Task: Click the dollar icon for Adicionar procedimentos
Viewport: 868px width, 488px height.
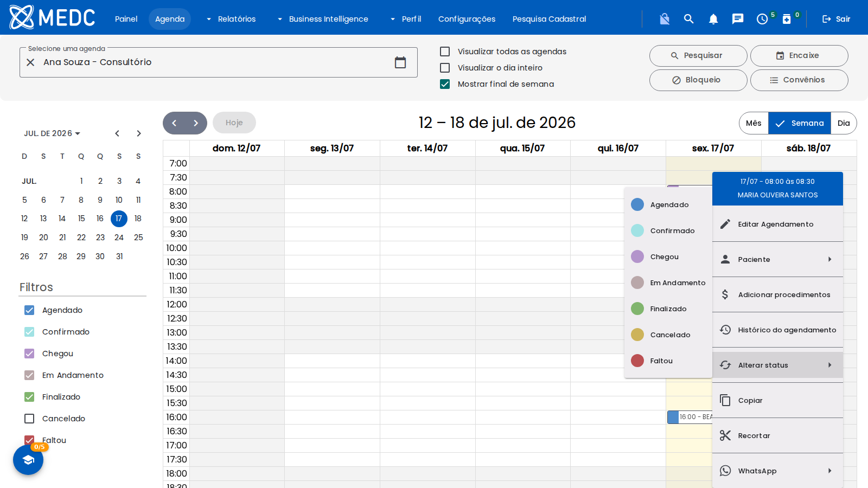Action: click(725, 294)
